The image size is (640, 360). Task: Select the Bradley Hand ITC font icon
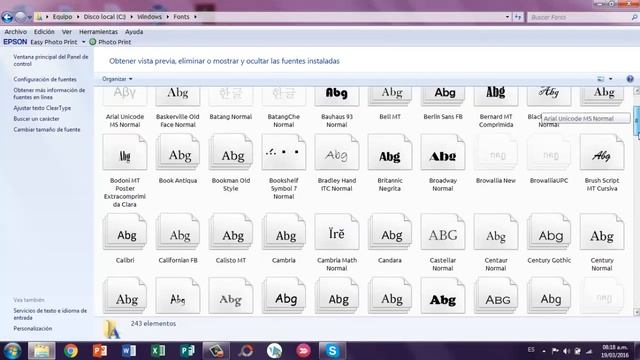point(336,152)
